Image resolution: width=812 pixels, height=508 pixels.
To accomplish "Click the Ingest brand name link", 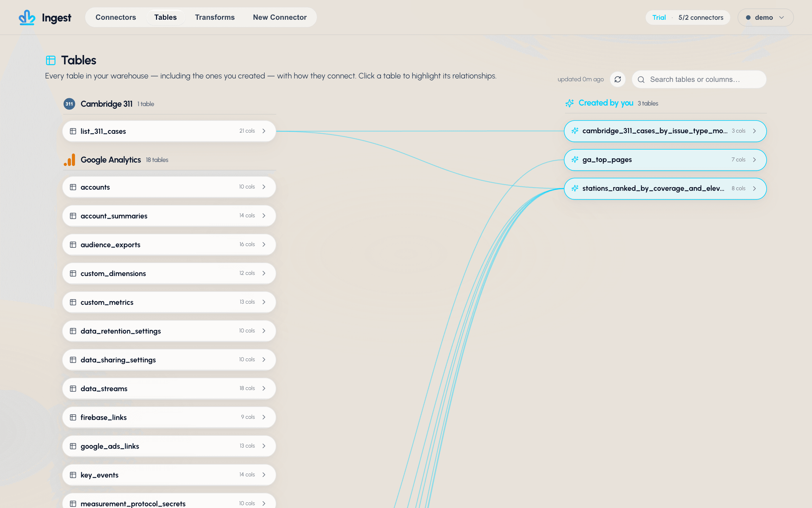I will pos(56,18).
